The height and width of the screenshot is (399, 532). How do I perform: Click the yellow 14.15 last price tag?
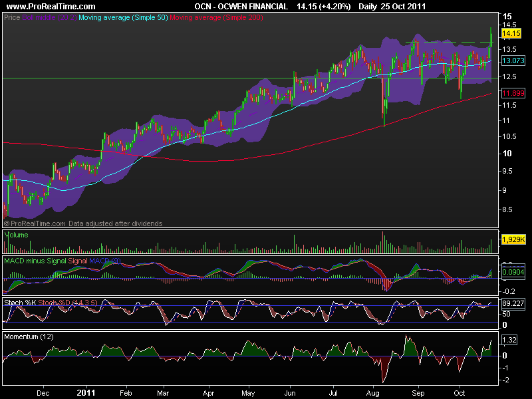click(511, 33)
